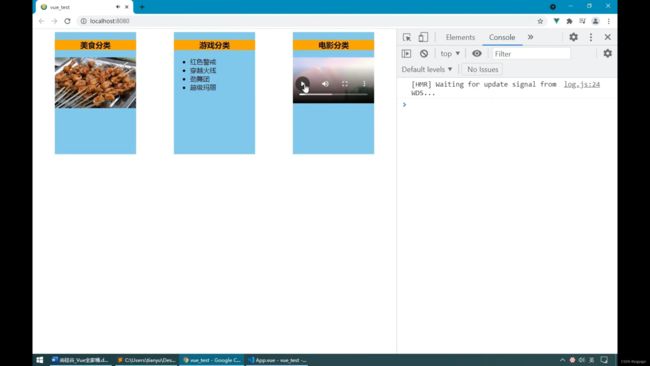
Task: Click the orange 美食分类 heading
Action: (x=95, y=45)
